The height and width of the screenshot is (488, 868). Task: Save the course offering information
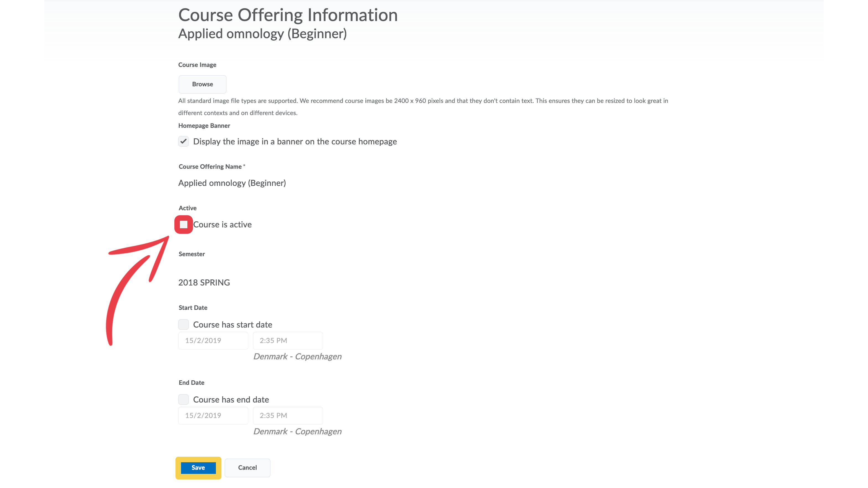pos(198,468)
